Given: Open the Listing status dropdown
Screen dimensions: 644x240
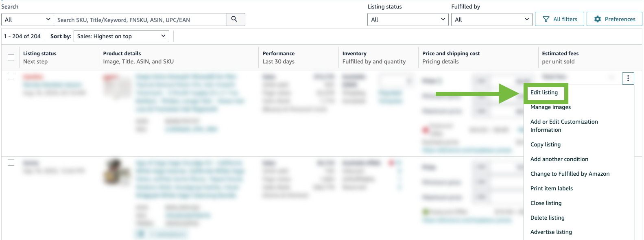Looking at the screenshot, I should click(408, 20).
